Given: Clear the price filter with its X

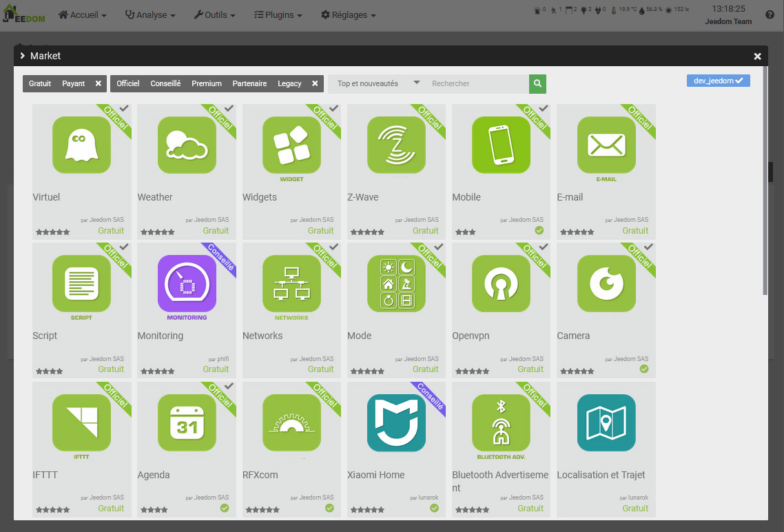Looking at the screenshot, I should coord(99,83).
